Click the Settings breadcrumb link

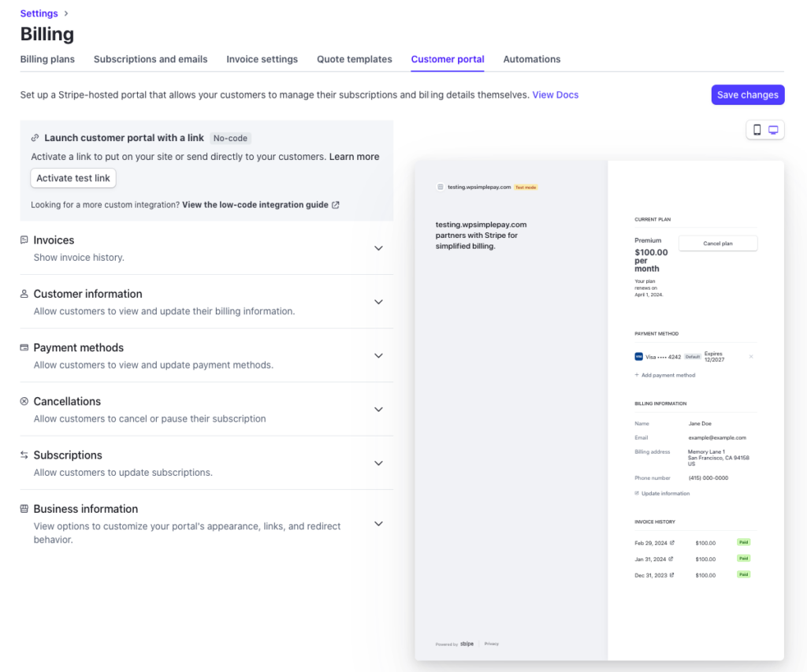(x=39, y=13)
